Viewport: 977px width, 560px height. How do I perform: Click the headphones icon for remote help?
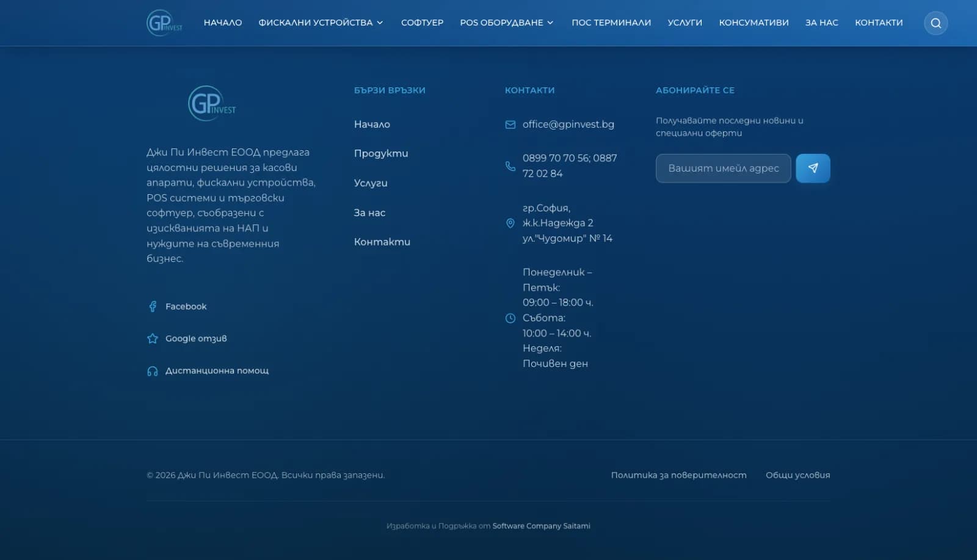153,371
